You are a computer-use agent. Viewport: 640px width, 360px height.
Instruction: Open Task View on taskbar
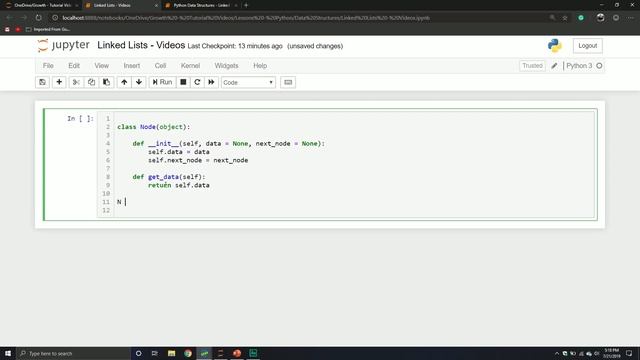[155, 353]
